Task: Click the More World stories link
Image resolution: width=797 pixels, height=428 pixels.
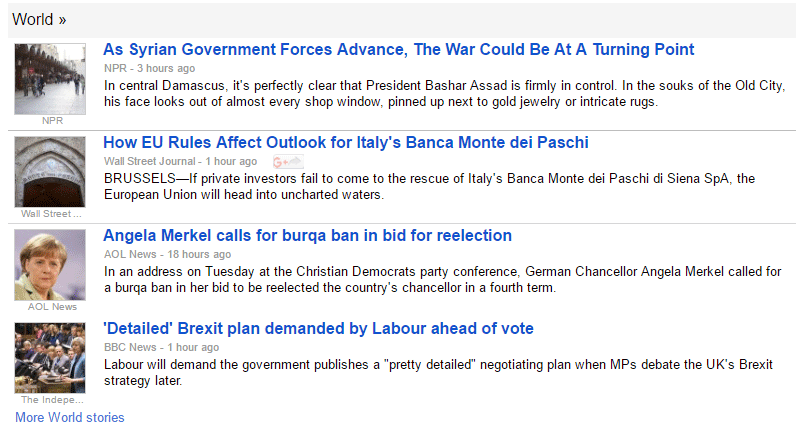Action: coord(70,417)
